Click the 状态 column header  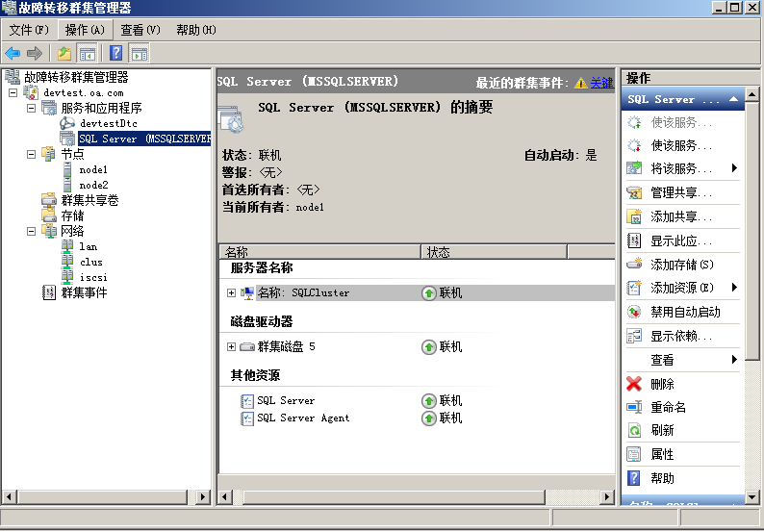tap(494, 252)
